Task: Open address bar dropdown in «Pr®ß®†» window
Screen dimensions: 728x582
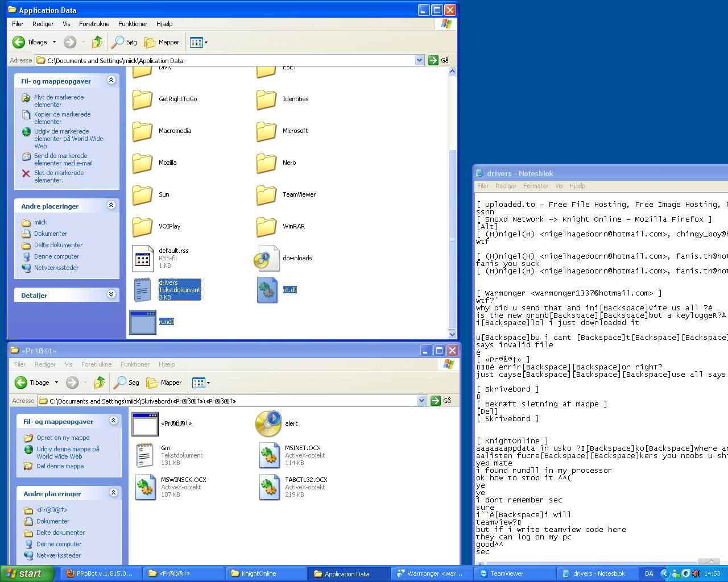Action: coord(421,401)
